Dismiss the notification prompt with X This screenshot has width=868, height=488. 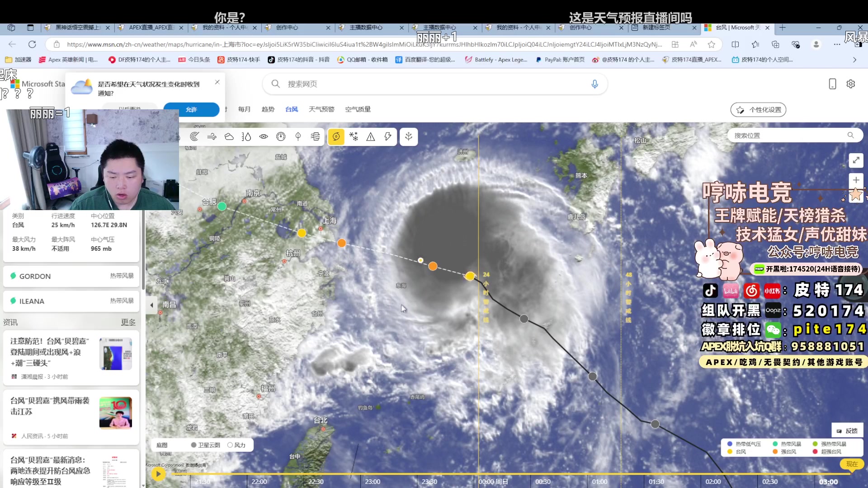pyautogui.click(x=217, y=82)
